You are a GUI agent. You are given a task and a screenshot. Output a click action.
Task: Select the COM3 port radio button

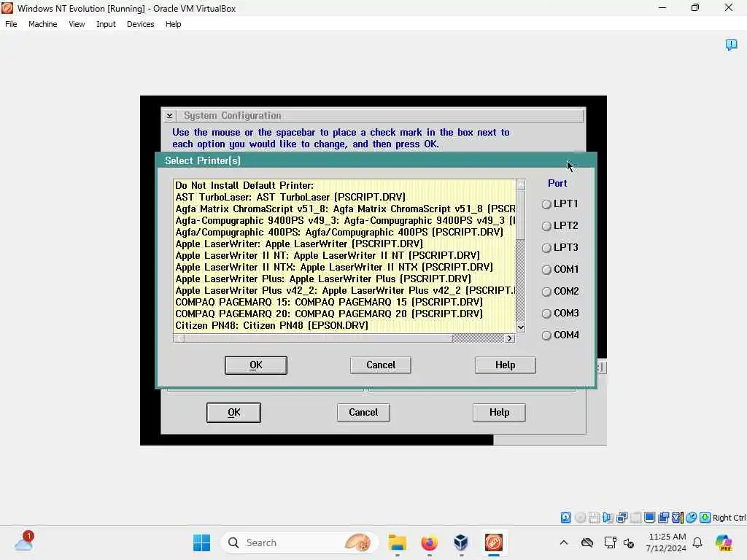click(x=546, y=314)
